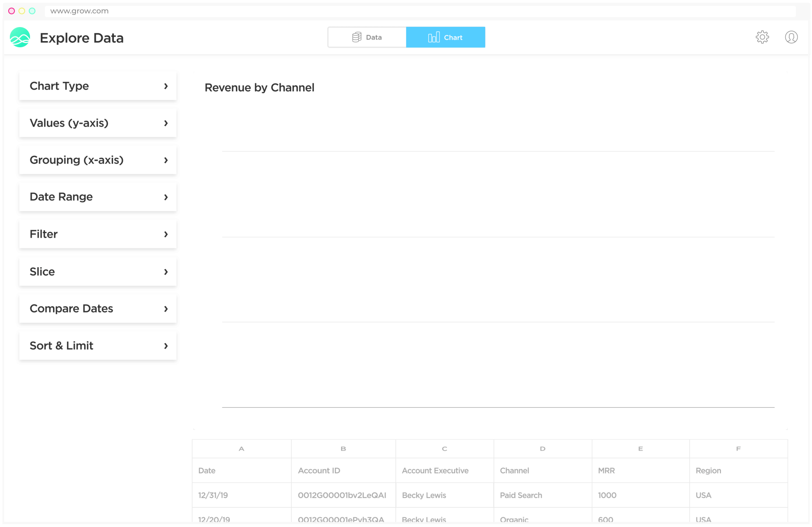Click column A Date header cell
The image size is (812, 527).
pyautogui.click(x=241, y=471)
